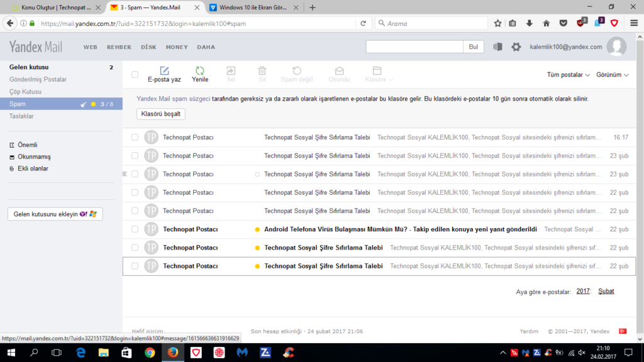Toggle the select-all checkbox in mail toolbar
Image resolution: width=644 pixels, height=362 pixels.
tap(135, 74)
